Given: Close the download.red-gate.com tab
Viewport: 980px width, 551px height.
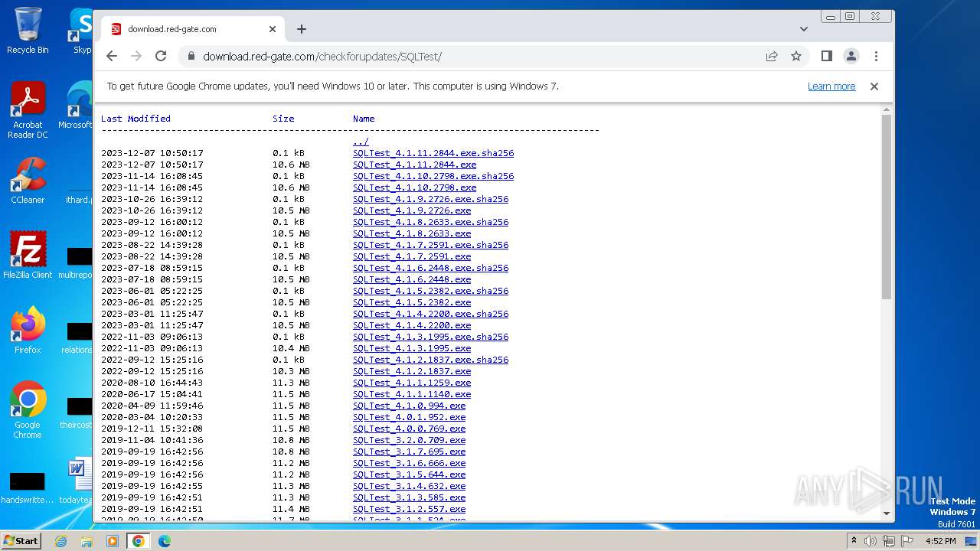Looking at the screenshot, I should (273, 29).
